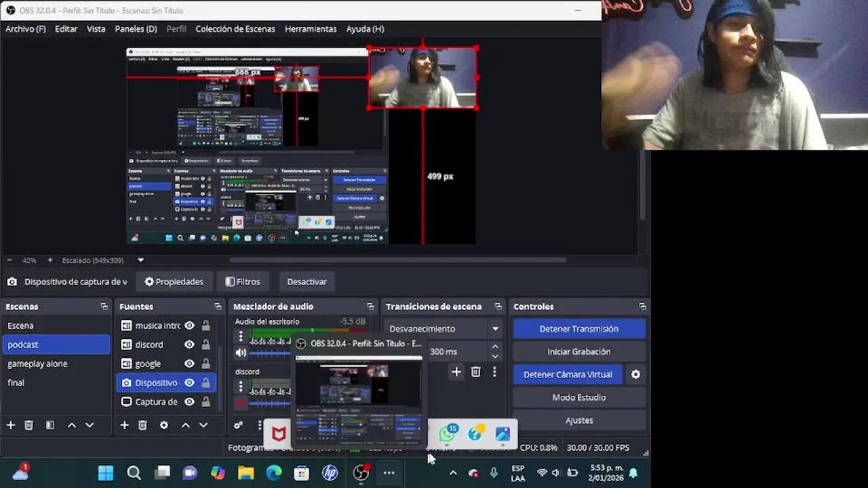Image resolution: width=868 pixels, height=488 pixels.
Task: Mute Audio del escritorio speaker icon
Action: tap(241, 352)
